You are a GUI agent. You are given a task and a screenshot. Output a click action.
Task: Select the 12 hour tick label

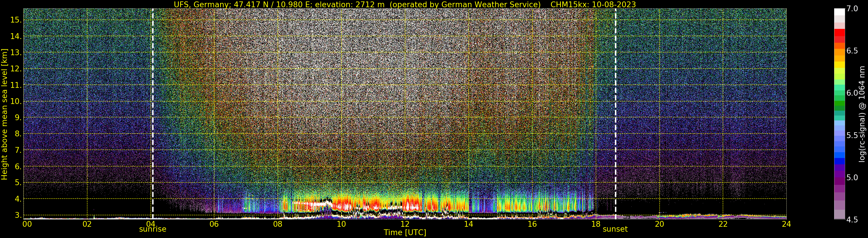point(405,224)
